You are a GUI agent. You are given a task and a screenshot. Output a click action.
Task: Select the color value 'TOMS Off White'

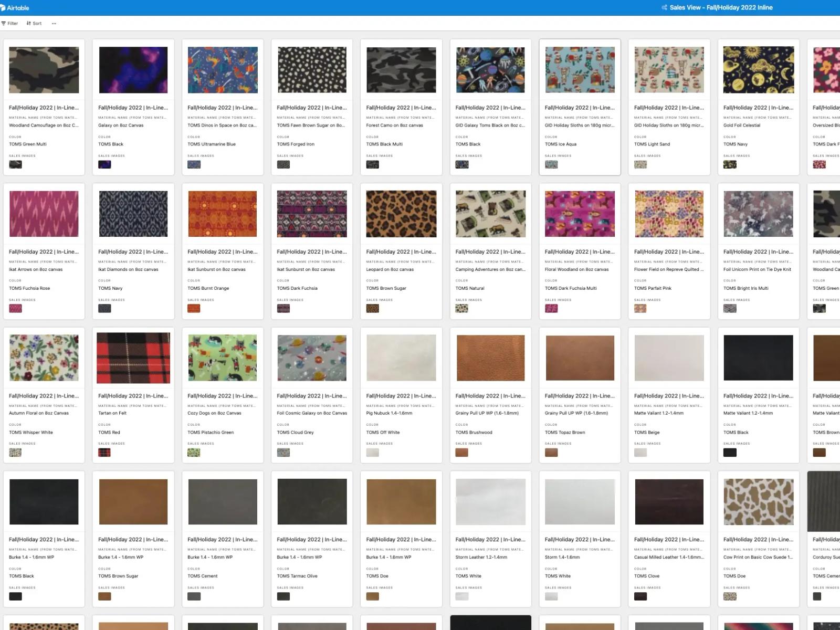coord(383,433)
